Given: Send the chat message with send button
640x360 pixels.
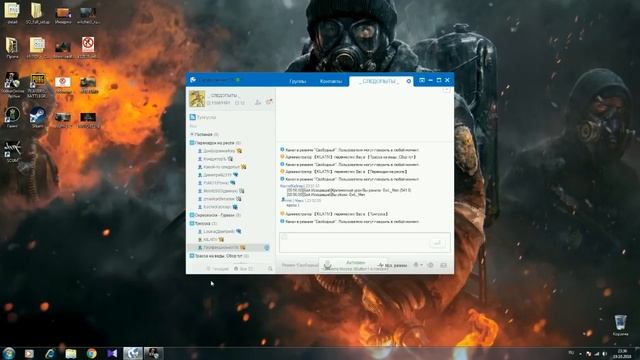Looking at the screenshot, I should [x=437, y=243].
